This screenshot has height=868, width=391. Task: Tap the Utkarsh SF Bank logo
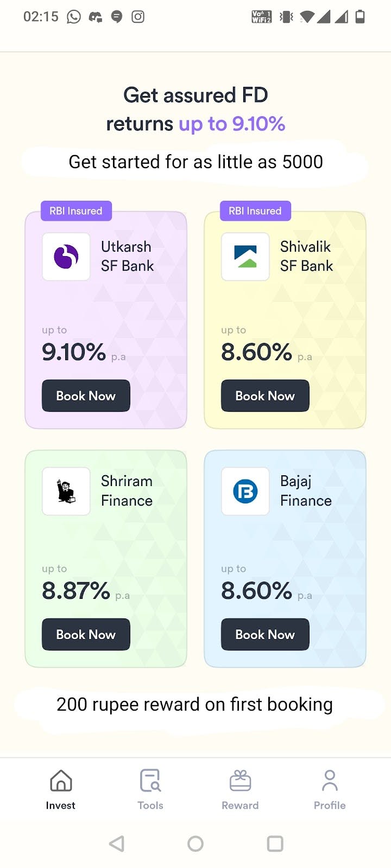pyautogui.click(x=66, y=257)
